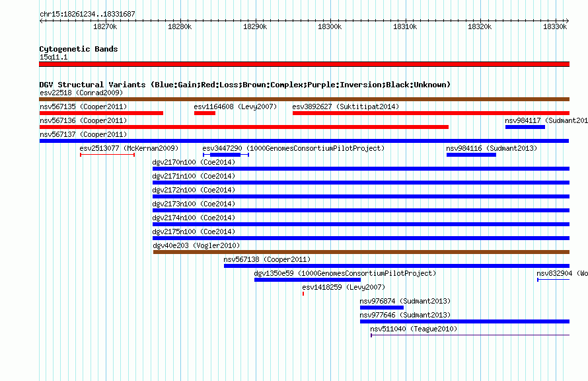The image size is (588, 381).
Task: Select the thin red esv2513077 span
Action: tap(107, 155)
